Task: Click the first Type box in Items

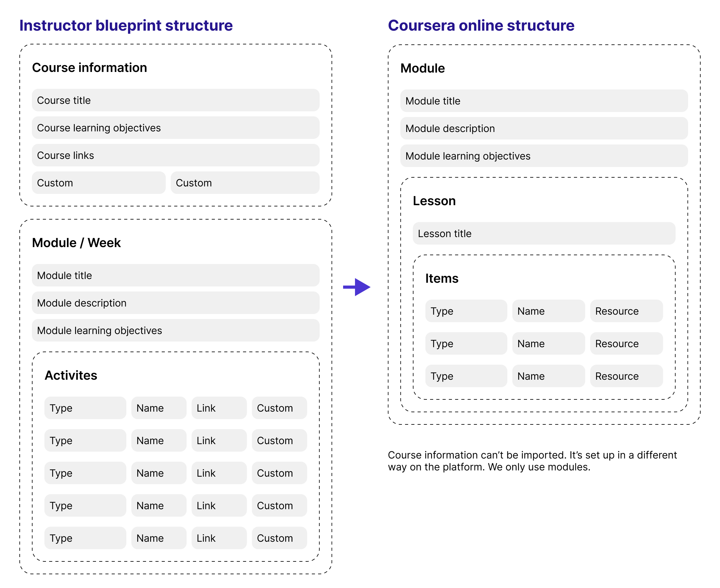Action: [x=466, y=311]
